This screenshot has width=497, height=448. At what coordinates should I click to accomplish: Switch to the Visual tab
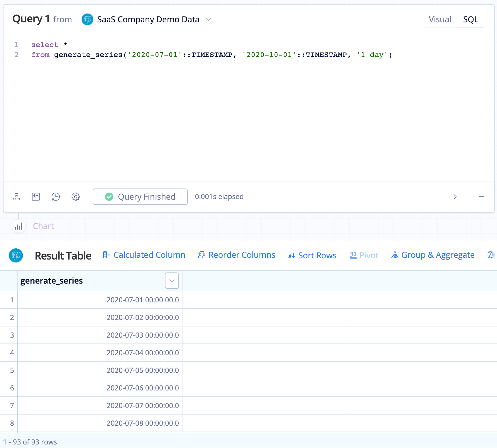pos(440,19)
